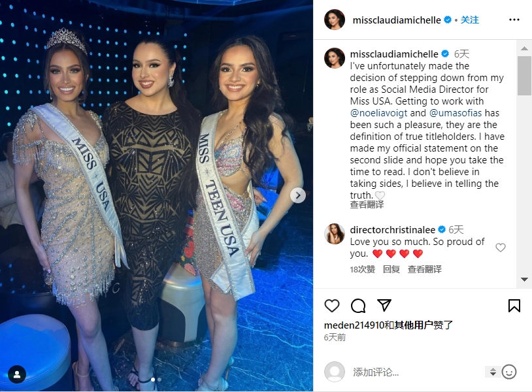Save post with the bookmark icon

(514, 306)
